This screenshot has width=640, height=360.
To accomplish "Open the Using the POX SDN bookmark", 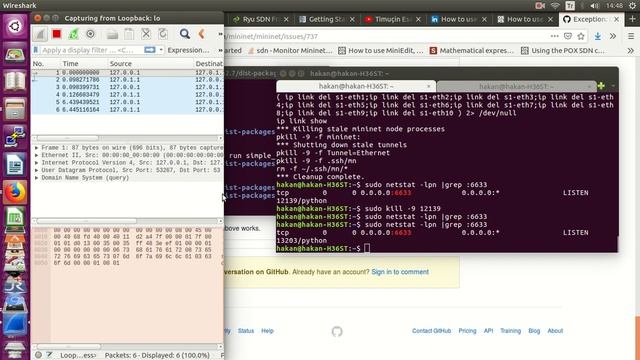I will click(x=563, y=51).
